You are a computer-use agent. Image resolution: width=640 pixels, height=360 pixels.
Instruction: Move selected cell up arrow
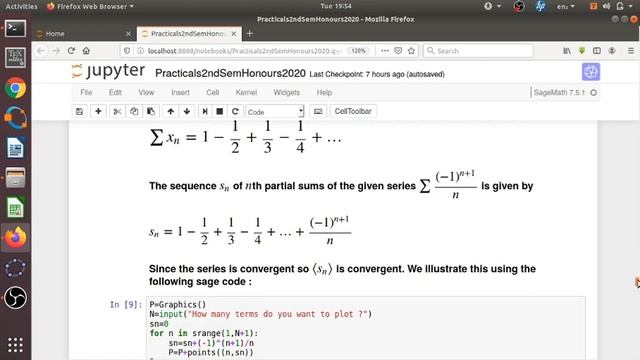point(171,111)
